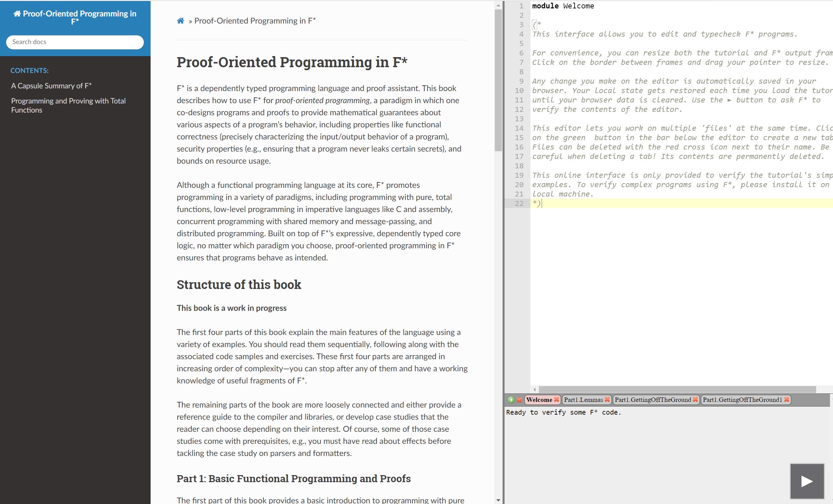Expand the Part1.GettingOffTheGround1 tab
The image size is (833, 504).
[x=743, y=399]
